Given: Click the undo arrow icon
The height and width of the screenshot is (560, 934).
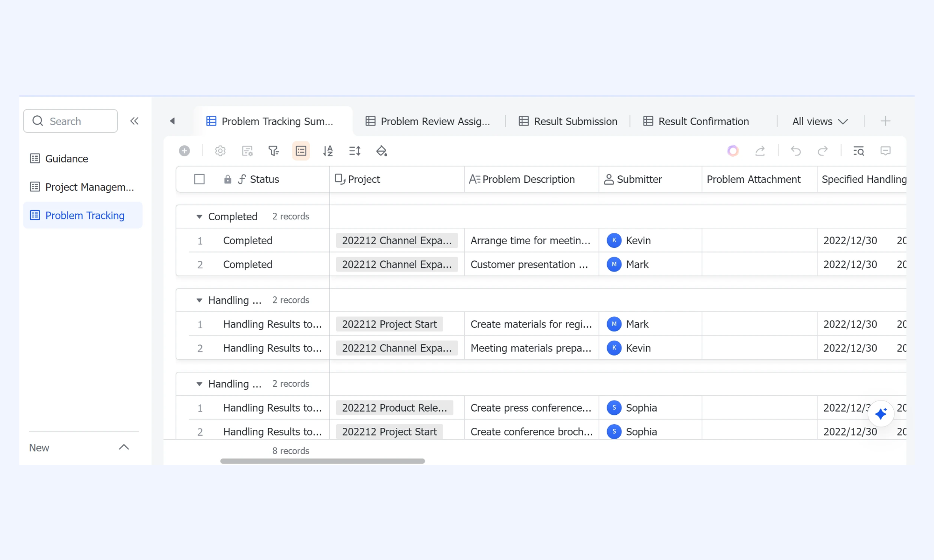Looking at the screenshot, I should pyautogui.click(x=796, y=151).
